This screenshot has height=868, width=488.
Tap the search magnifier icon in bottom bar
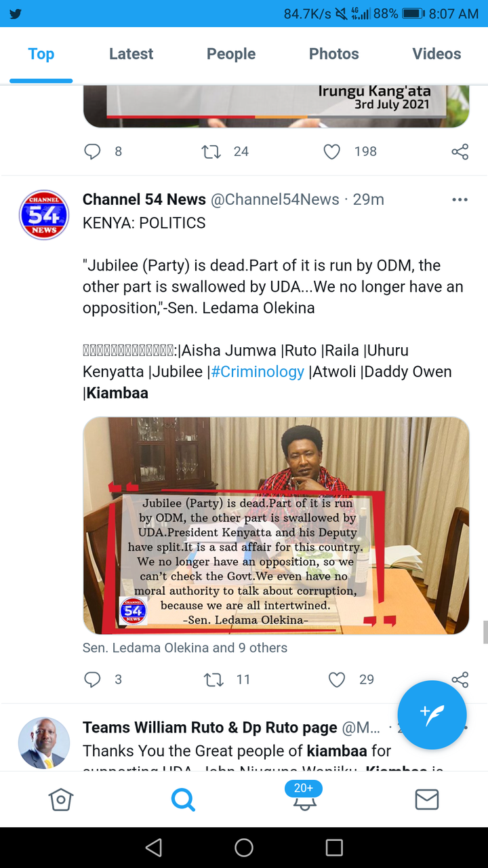[183, 800]
